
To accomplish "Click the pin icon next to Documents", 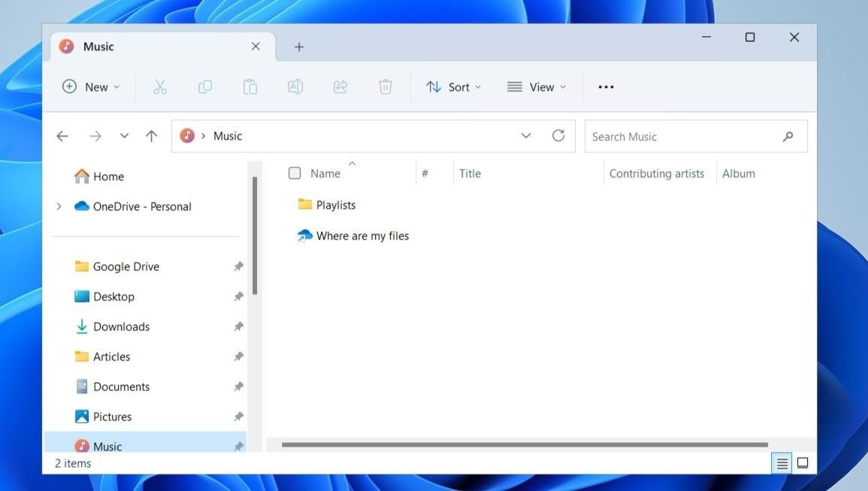I will tap(238, 386).
